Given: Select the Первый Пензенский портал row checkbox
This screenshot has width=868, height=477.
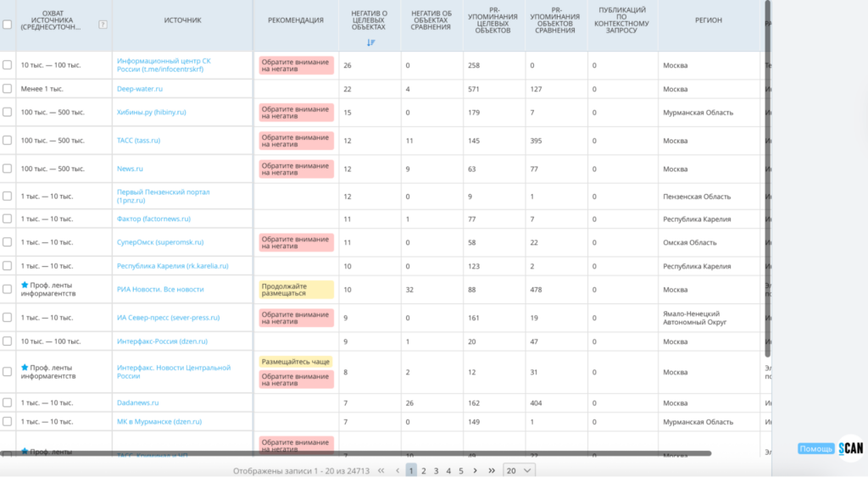Looking at the screenshot, I should pos(7,196).
